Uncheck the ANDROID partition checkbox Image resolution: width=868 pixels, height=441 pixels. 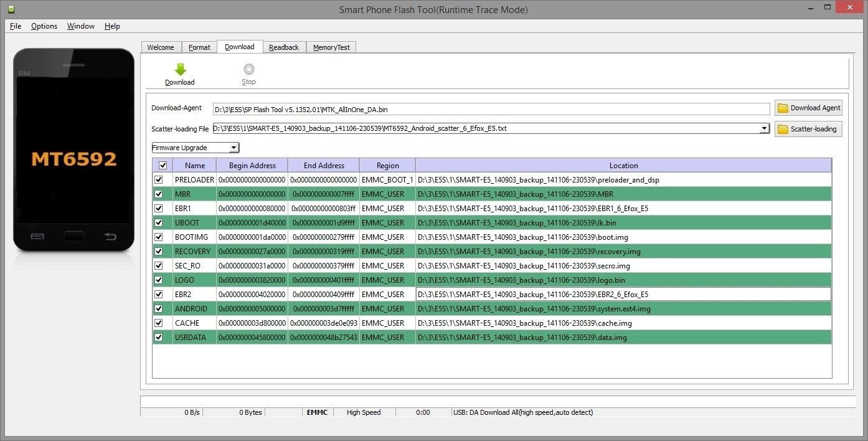tap(159, 308)
